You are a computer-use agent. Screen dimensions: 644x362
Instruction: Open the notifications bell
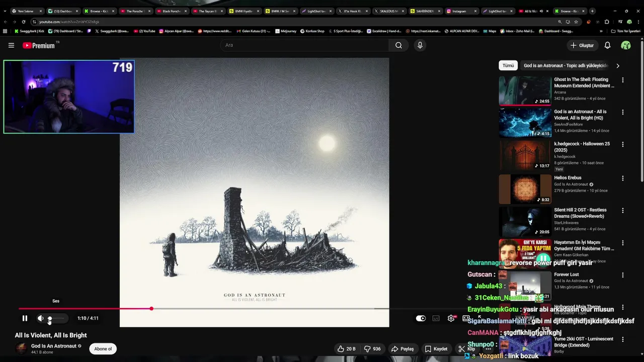click(x=607, y=45)
